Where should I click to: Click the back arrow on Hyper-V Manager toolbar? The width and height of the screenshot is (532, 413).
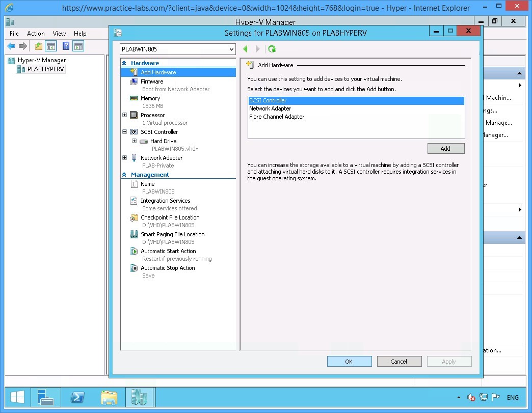pos(11,46)
